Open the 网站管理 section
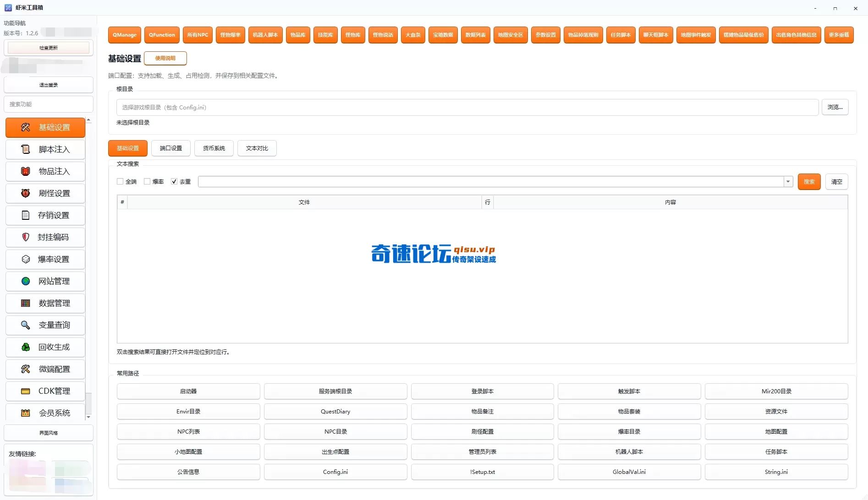The image size is (868, 500). pos(45,281)
